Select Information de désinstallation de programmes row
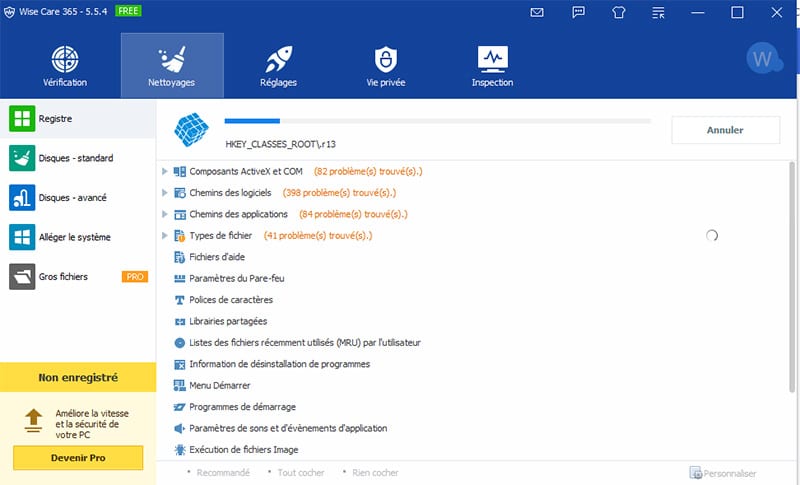 (x=473, y=364)
